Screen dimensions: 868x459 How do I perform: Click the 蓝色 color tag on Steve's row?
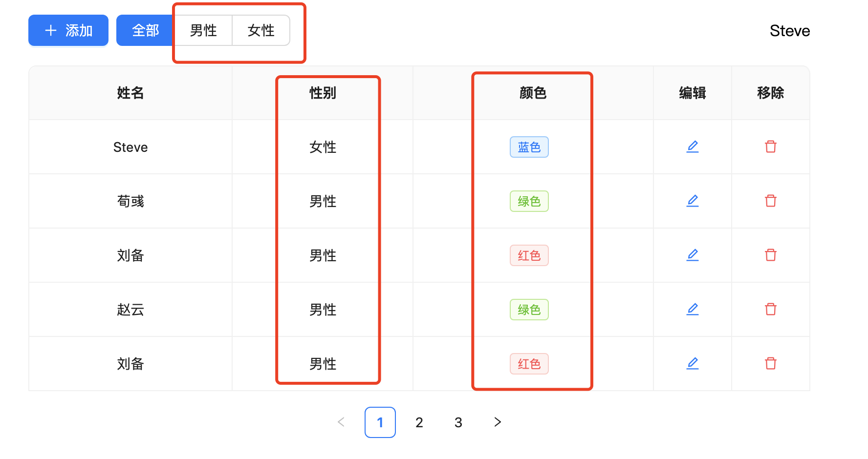529,146
